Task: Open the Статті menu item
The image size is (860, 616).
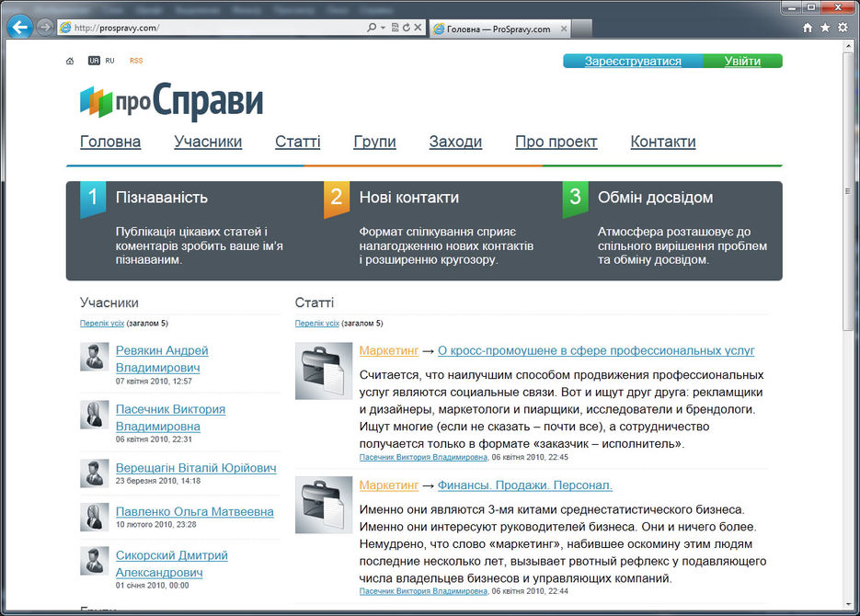Action: click(298, 142)
